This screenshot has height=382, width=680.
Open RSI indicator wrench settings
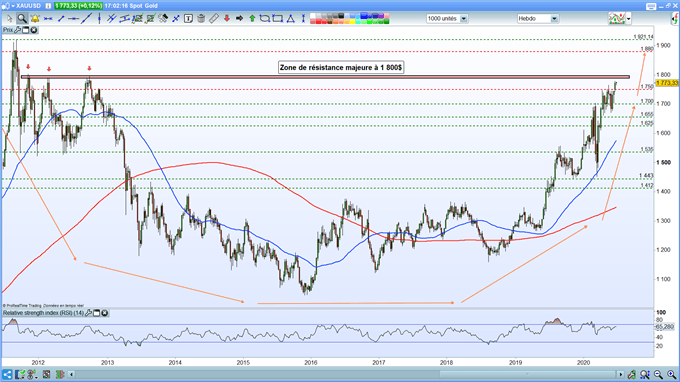pyautogui.click(x=88, y=313)
